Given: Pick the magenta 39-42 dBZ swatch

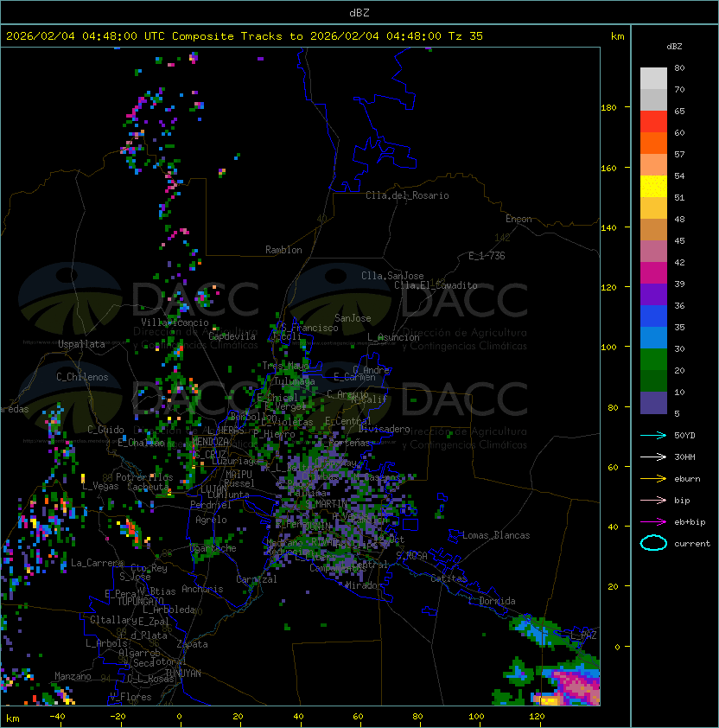Looking at the screenshot, I should (653, 273).
